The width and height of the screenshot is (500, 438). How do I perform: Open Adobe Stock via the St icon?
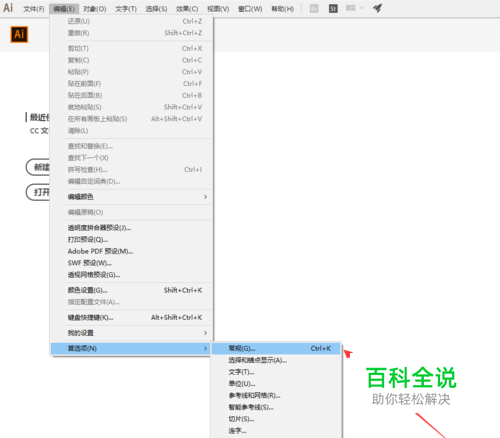coord(333,8)
